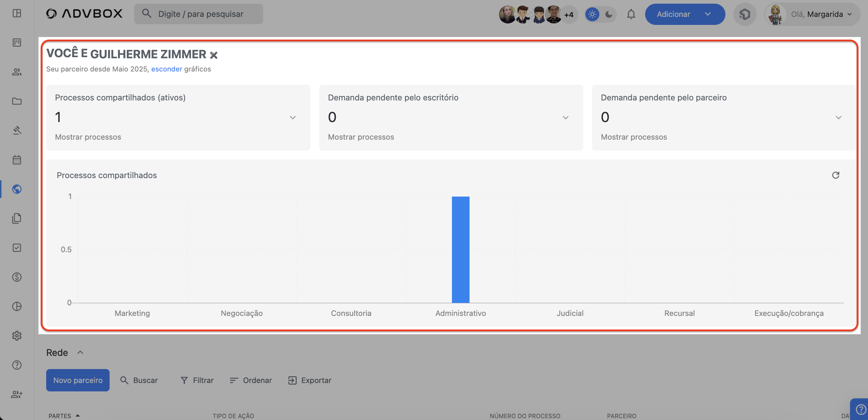Click the notification bell icon
868x420 pixels.
tap(631, 14)
